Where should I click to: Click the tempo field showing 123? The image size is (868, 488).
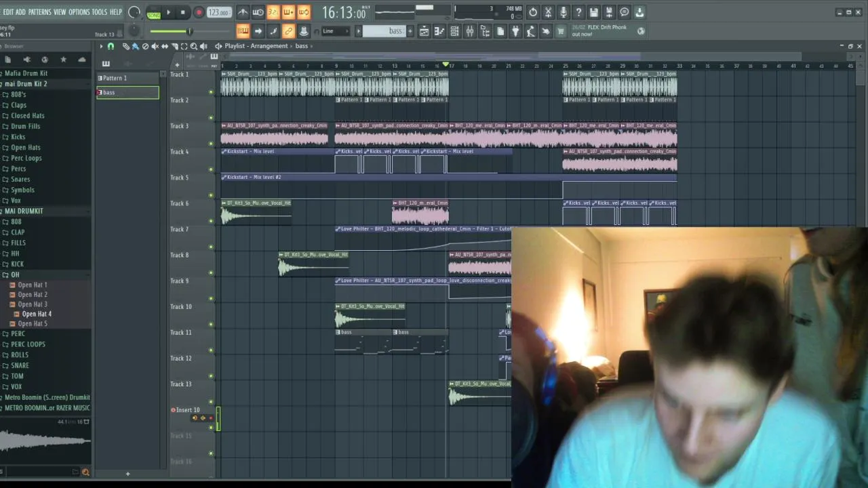pos(218,13)
